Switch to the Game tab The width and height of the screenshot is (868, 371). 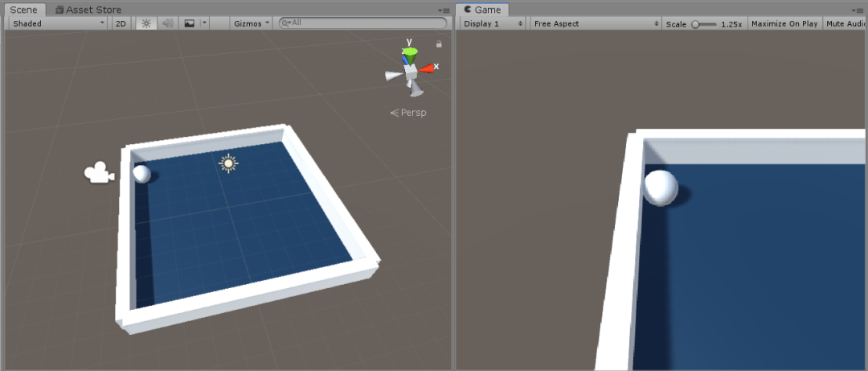tap(482, 10)
